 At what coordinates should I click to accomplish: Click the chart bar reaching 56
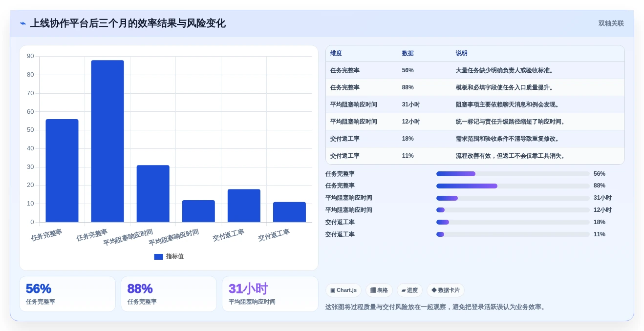(x=62, y=170)
